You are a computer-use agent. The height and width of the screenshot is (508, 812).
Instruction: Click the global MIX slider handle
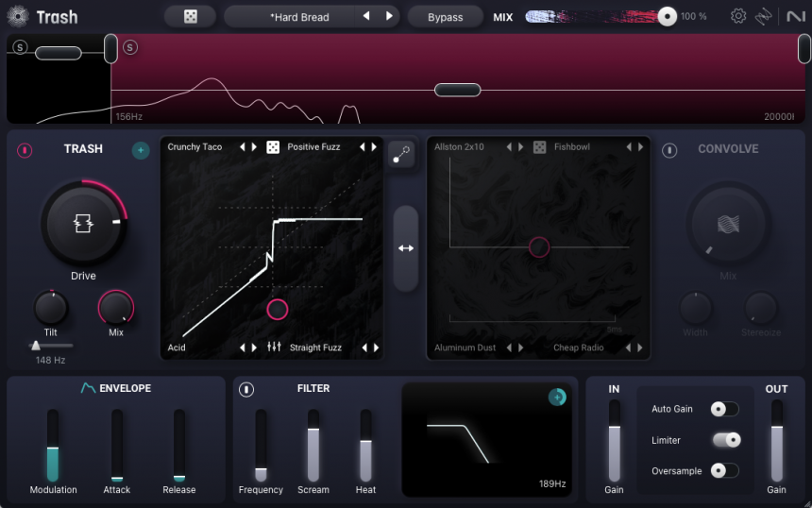tap(667, 17)
